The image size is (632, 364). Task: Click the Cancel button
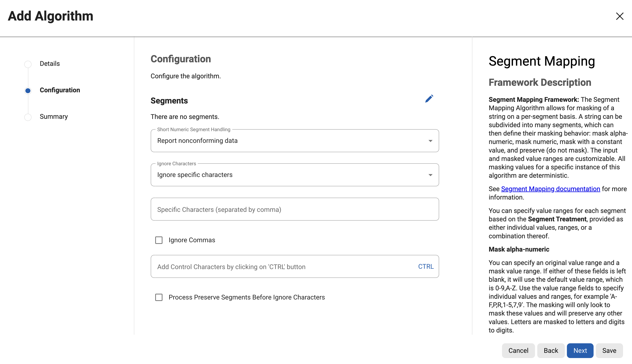pos(518,351)
